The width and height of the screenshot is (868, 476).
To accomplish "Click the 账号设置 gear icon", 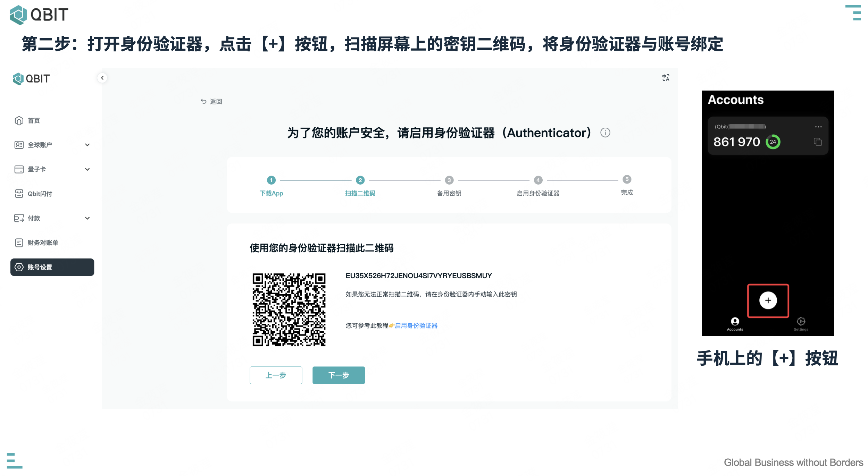I will (x=19, y=267).
